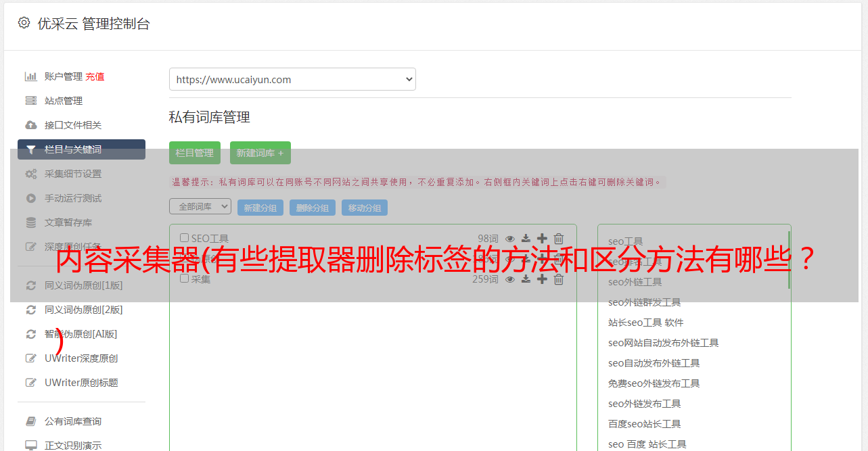Click the 充值 recharge link
868x451 pixels.
(x=95, y=76)
